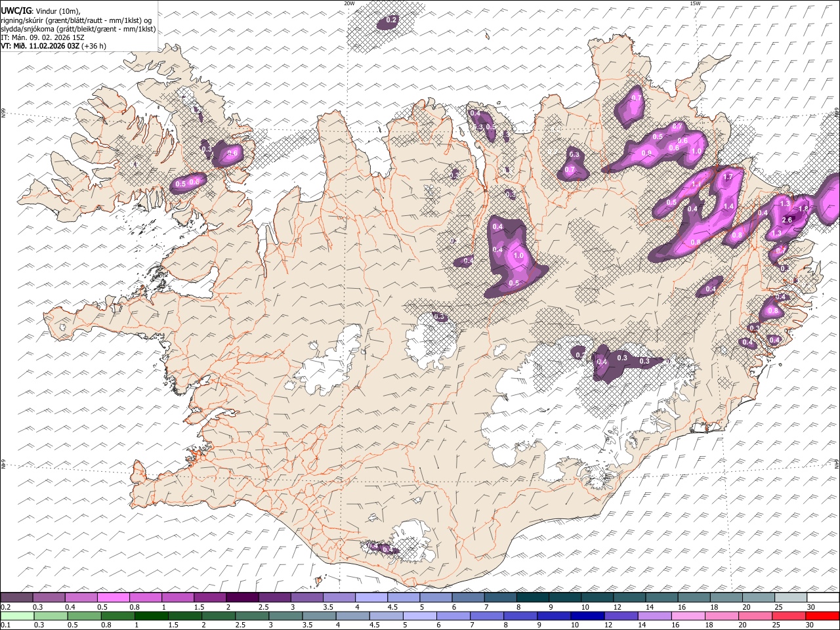This screenshot has height=630, width=840.
Task: Click the pale green 0.1 swatch in lower legend
Action: pyautogui.click(x=17, y=616)
